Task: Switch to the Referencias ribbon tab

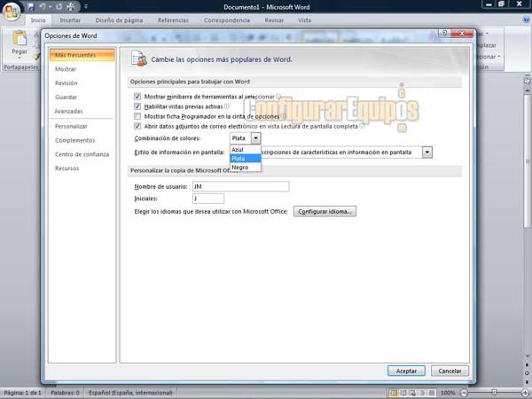Action: (x=173, y=20)
